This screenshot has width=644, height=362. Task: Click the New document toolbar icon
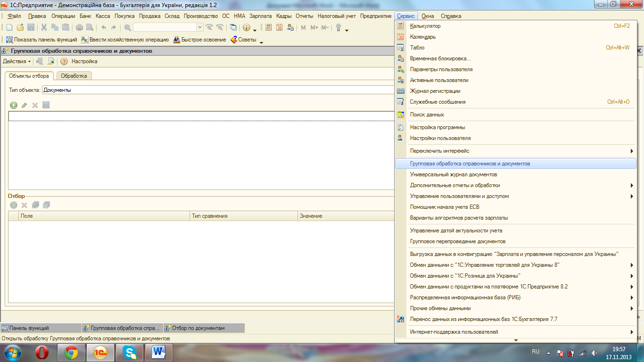[x=9, y=27]
